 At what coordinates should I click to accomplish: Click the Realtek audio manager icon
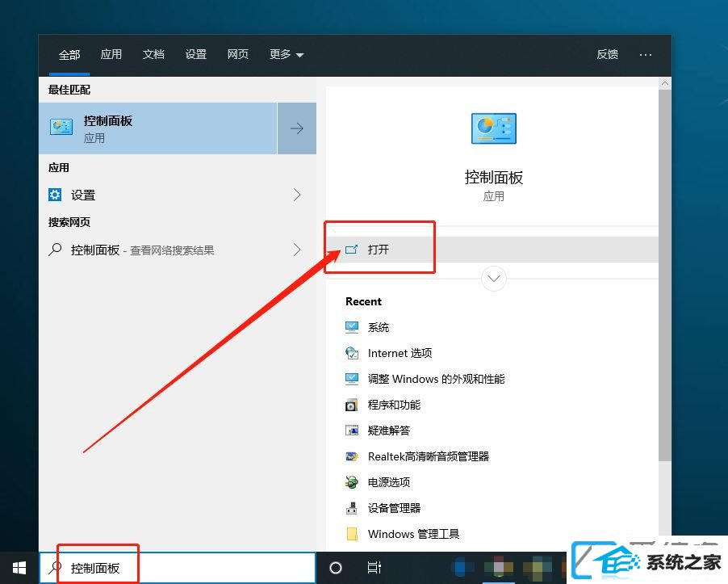pos(351,456)
